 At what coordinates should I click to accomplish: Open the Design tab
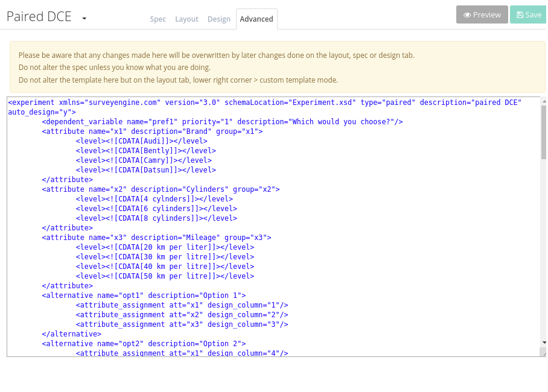(219, 19)
